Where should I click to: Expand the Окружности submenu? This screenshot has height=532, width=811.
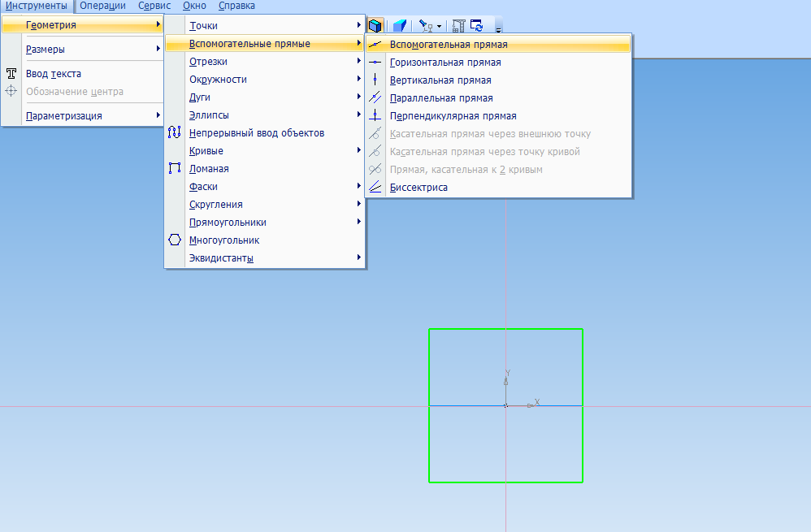coord(265,79)
